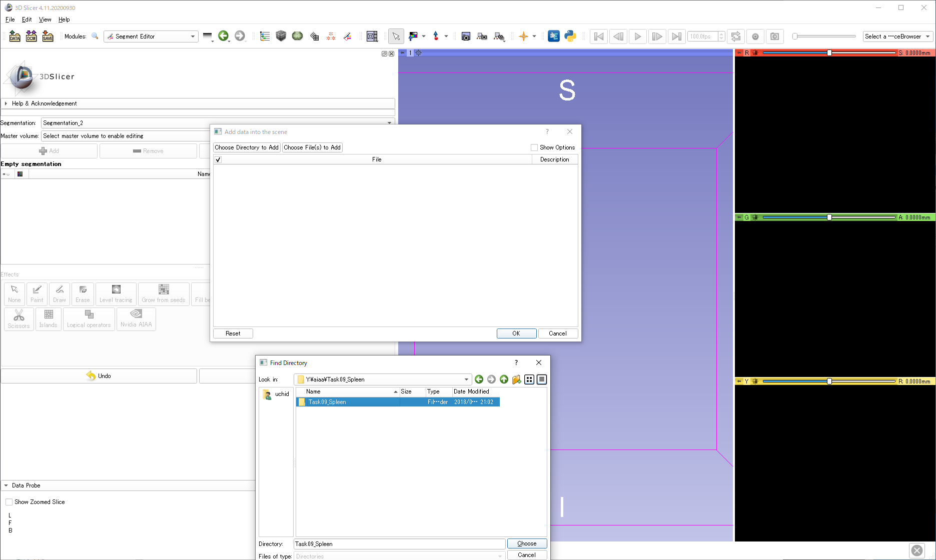Go back in Find Directory dialog
This screenshot has height=560, width=936.
479,379
